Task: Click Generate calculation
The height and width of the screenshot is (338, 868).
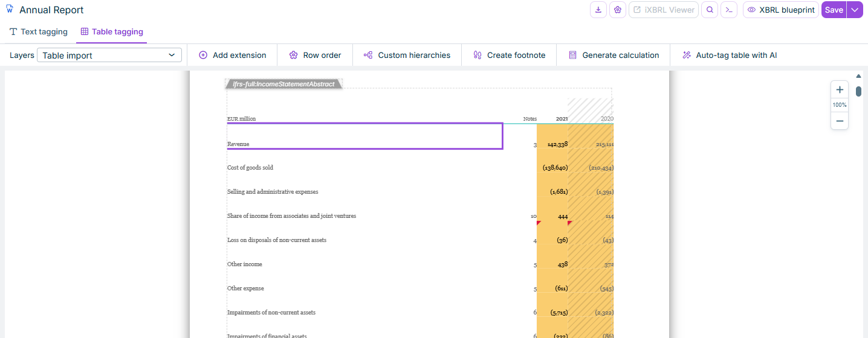Action: click(614, 55)
